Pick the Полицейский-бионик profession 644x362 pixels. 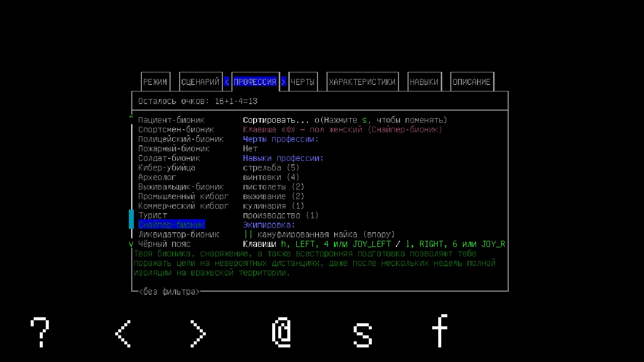coord(181,139)
